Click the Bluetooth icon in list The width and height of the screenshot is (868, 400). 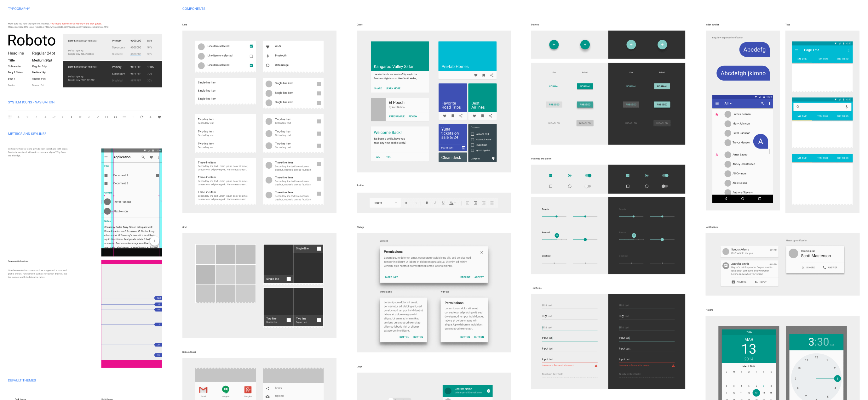pos(267,55)
